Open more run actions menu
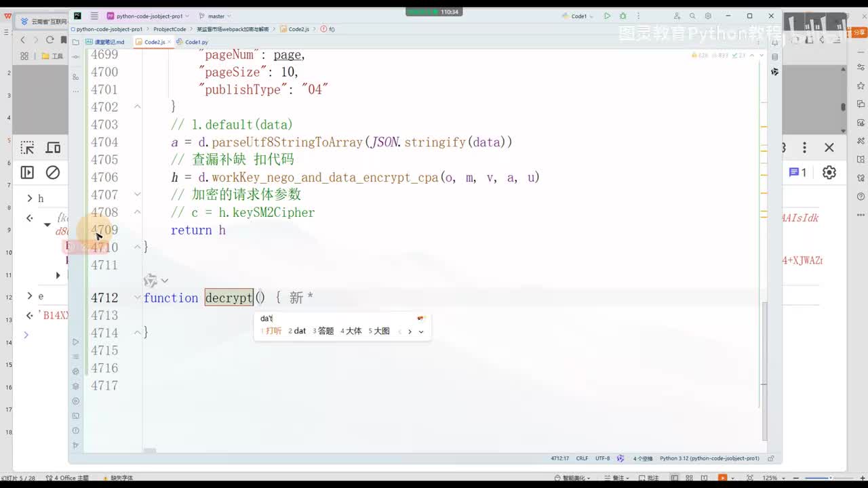The image size is (868, 488). (x=638, y=16)
